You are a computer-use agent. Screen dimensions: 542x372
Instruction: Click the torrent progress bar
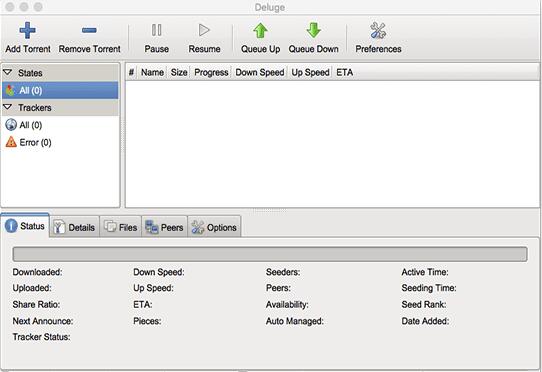click(x=270, y=254)
